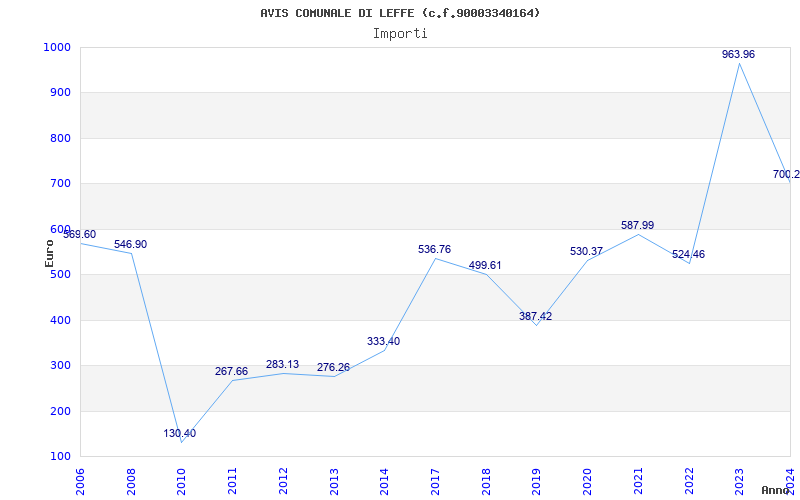Screen dimensions: 800x500
Task: Click the 700 y-axis tick label
Action: coord(60,184)
